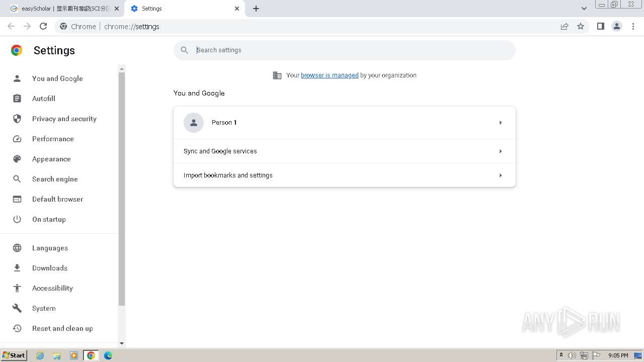Open Languages settings

click(x=50, y=248)
